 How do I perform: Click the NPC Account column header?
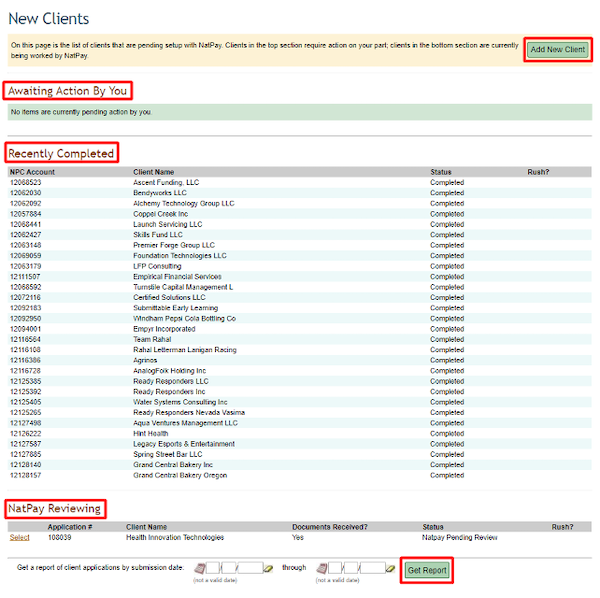pyautogui.click(x=32, y=172)
